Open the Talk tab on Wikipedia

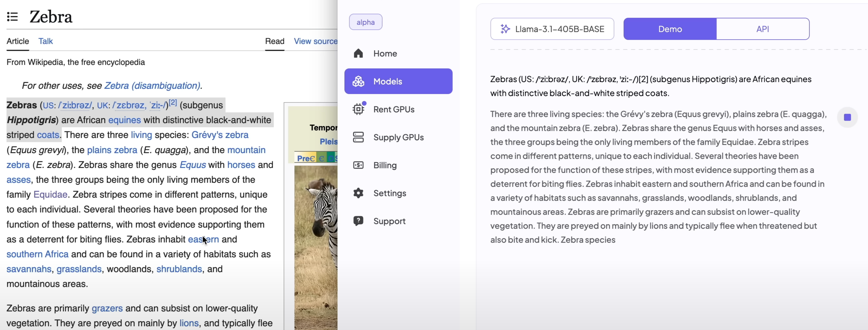(45, 41)
